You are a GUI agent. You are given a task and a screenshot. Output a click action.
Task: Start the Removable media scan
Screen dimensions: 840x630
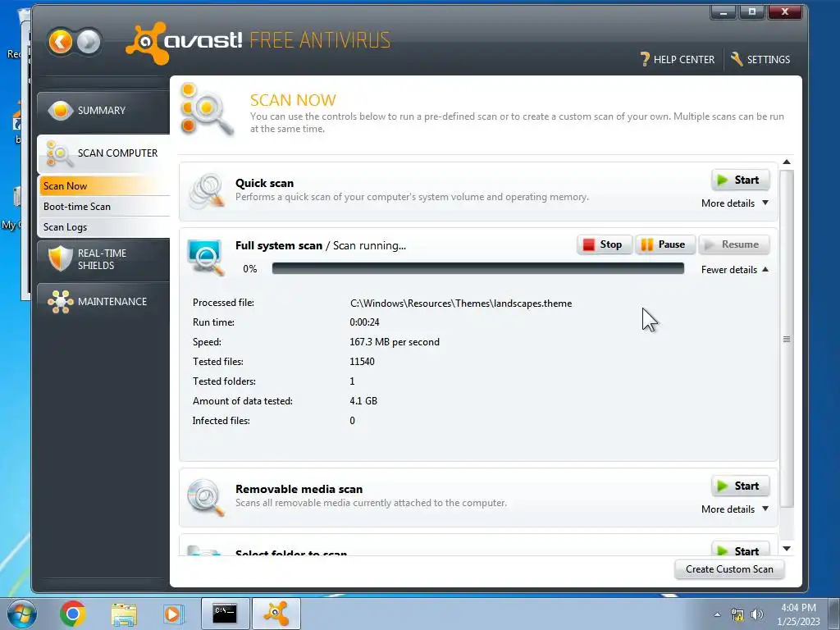click(x=741, y=486)
